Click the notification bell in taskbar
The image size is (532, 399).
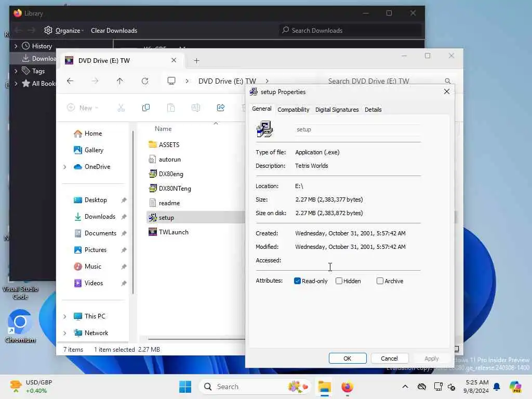497,387
